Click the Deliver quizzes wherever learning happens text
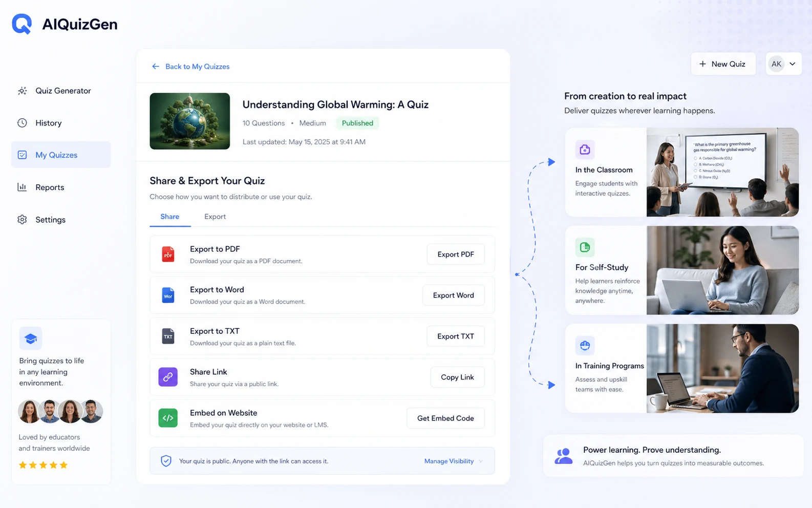The height and width of the screenshot is (508, 812). (x=639, y=111)
